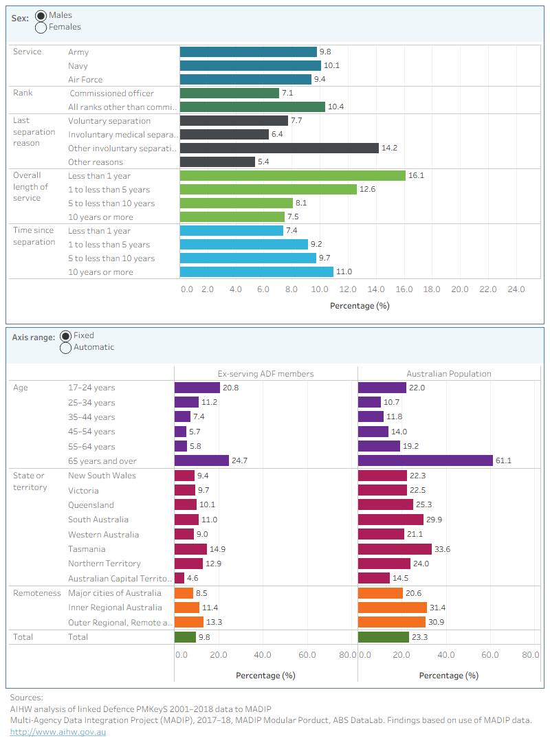Viewport: 550px width, 756px height.
Task: Click the 'Outer Regional, Remote a..' label
Action: pyautogui.click(x=120, y=623)
